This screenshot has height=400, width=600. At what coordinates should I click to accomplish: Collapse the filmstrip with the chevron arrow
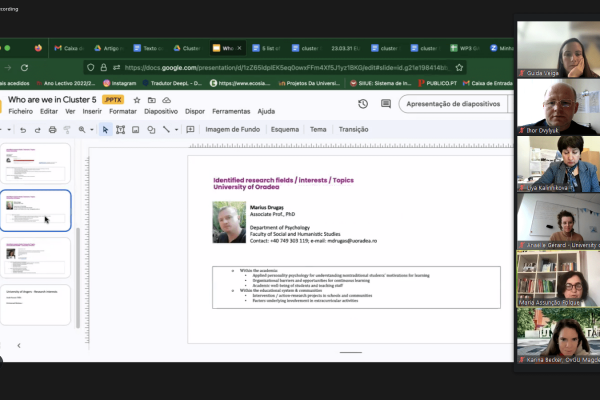(19, 346)
